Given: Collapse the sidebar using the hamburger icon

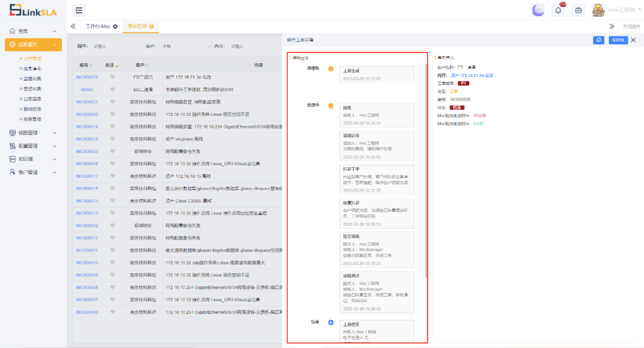Looking at the screenshot, I should click(x=78, y=10).
